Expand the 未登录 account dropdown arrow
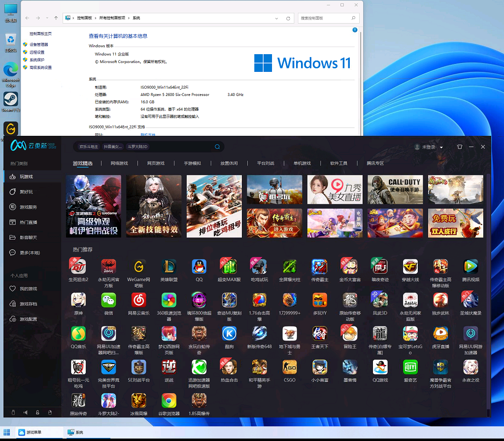The width and height of the screenshot is (504, 441). 441,148
